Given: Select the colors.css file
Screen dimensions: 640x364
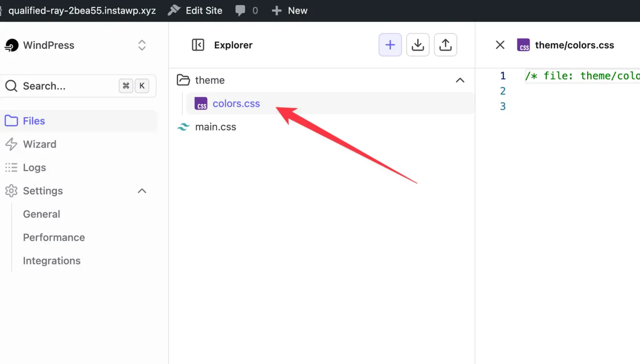Looking at the screenshot, I should (236, 103).
